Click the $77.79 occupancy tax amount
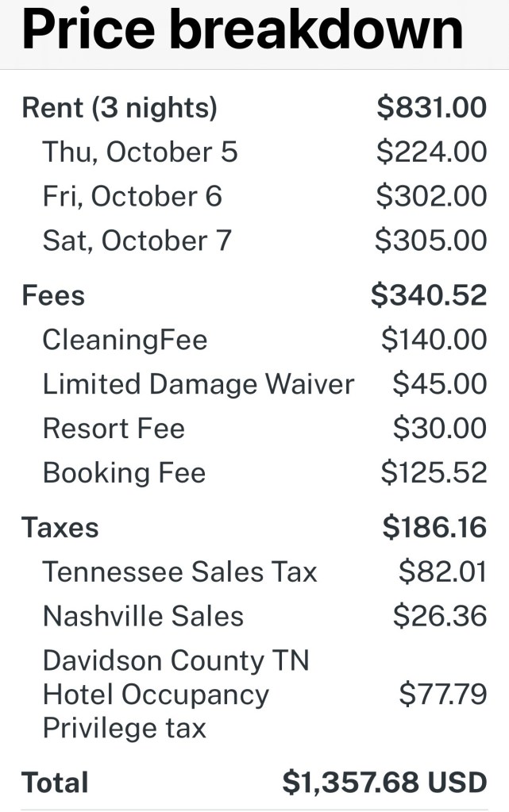 point(442,695)
